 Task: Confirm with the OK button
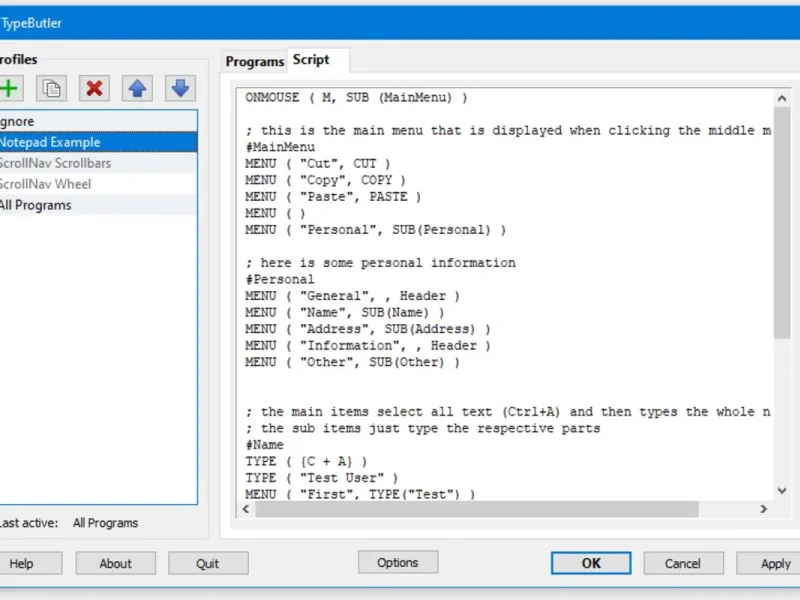click(x=591, y=563)
